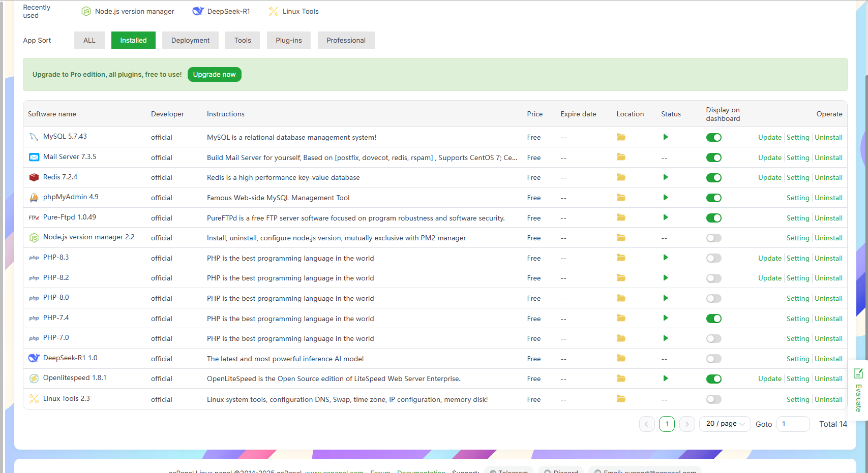Switch to the Deployment category tab
The image size is (868, 473).
pyautogui.click(x=190, y=40)
